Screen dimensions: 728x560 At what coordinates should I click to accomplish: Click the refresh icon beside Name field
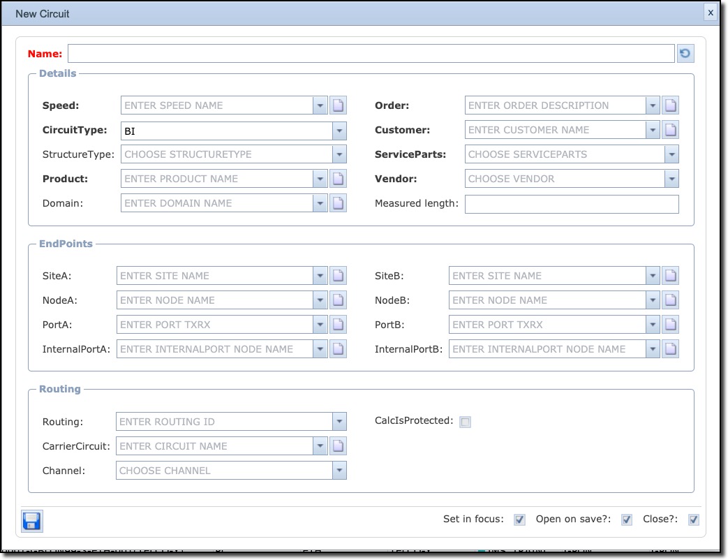coord(685,54)
